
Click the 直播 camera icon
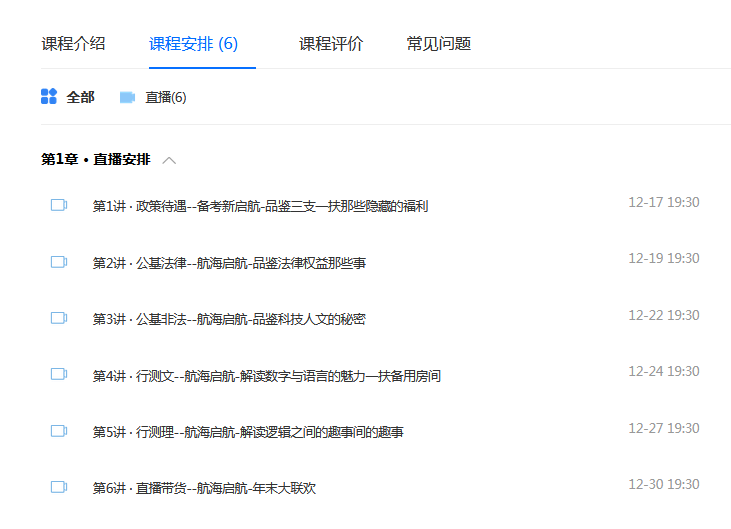click(x=127, y=97)
